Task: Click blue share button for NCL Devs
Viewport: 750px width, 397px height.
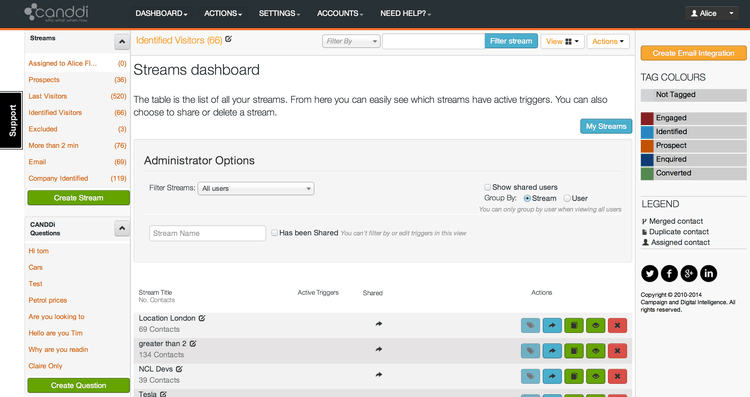Action: click(552, 376)
